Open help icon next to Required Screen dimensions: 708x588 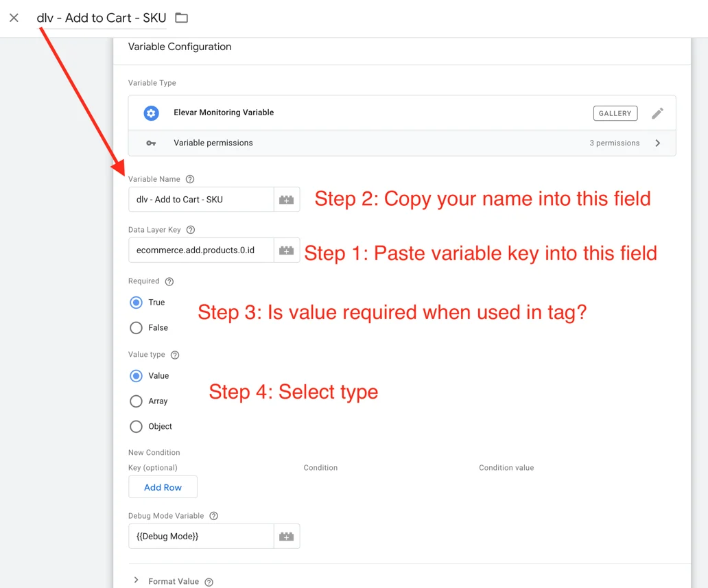[169, 282]
